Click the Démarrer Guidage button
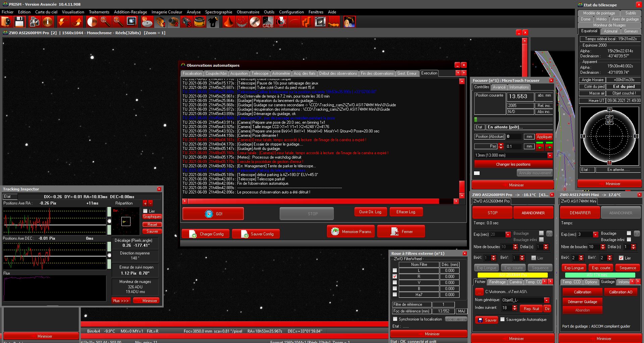 coord(582,302)
